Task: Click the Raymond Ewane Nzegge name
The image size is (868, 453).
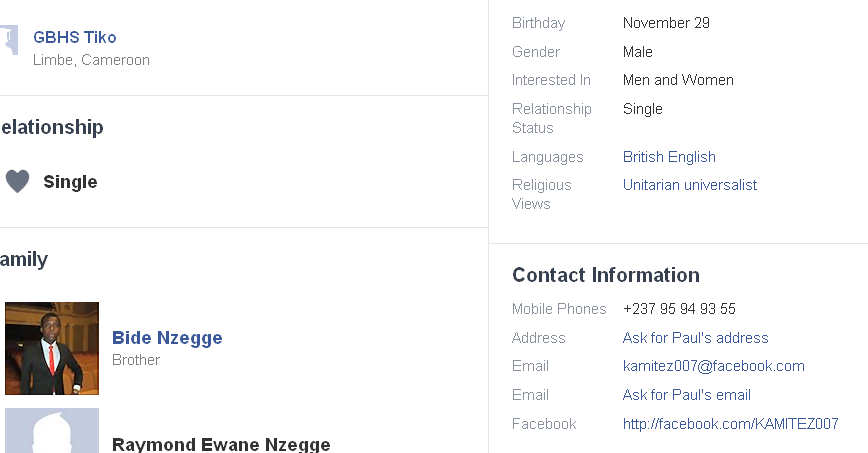Action: (x=221, y=445)
